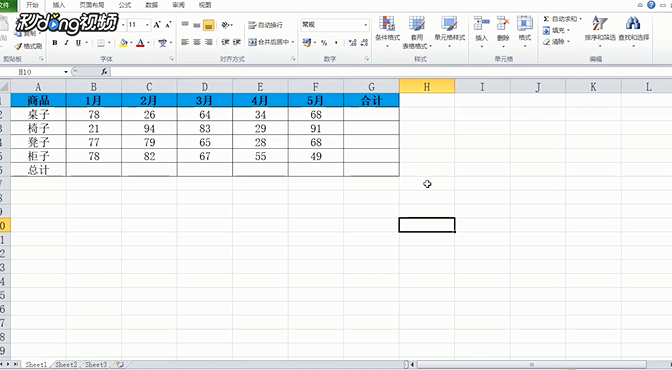The image size is (672, 370).
Task: Click the accounting number format icon
Action: (306, 42)
